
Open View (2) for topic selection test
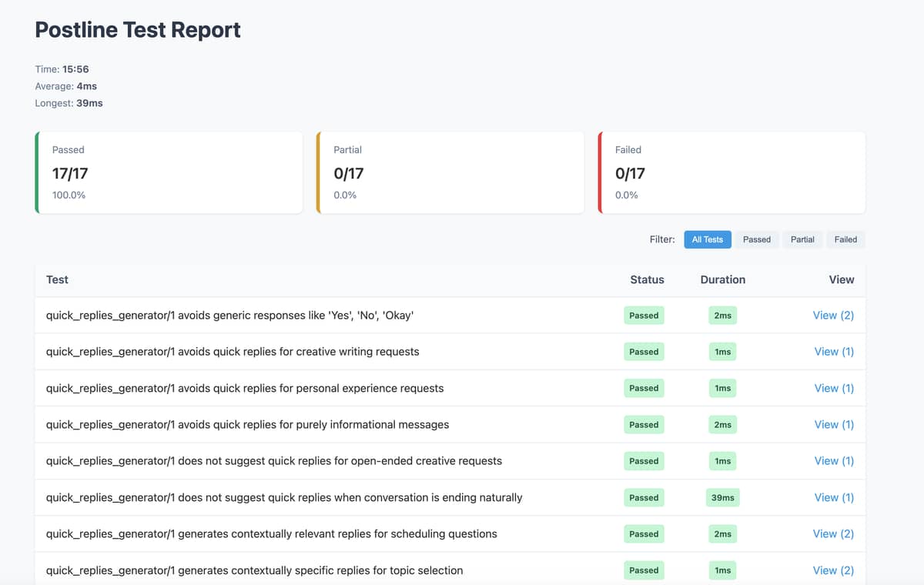[833, 570]
